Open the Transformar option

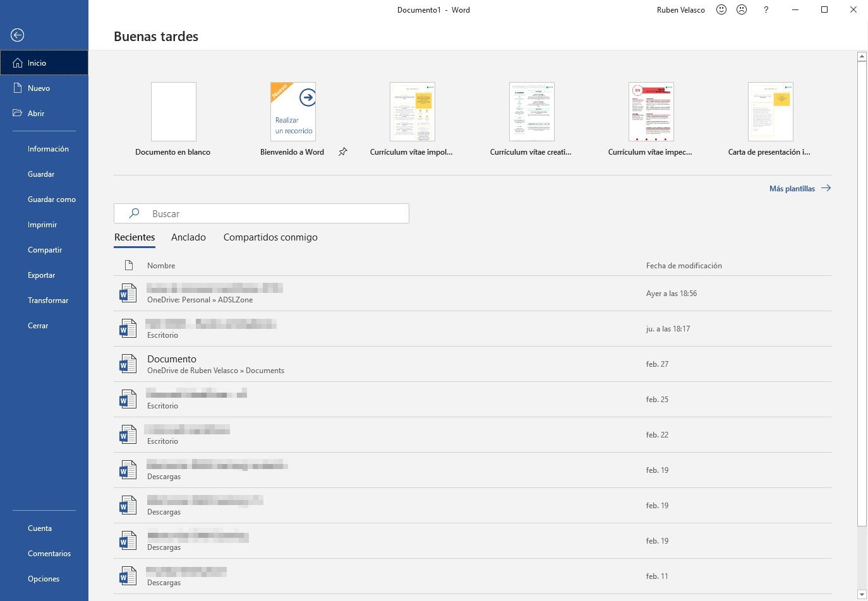[48, 300]
